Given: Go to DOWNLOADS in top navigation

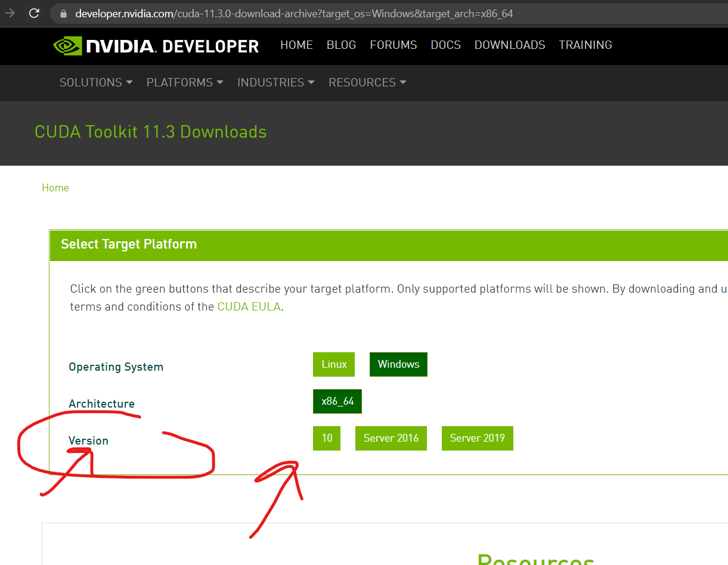Looking at the screenshot, I should pos(510,45).
